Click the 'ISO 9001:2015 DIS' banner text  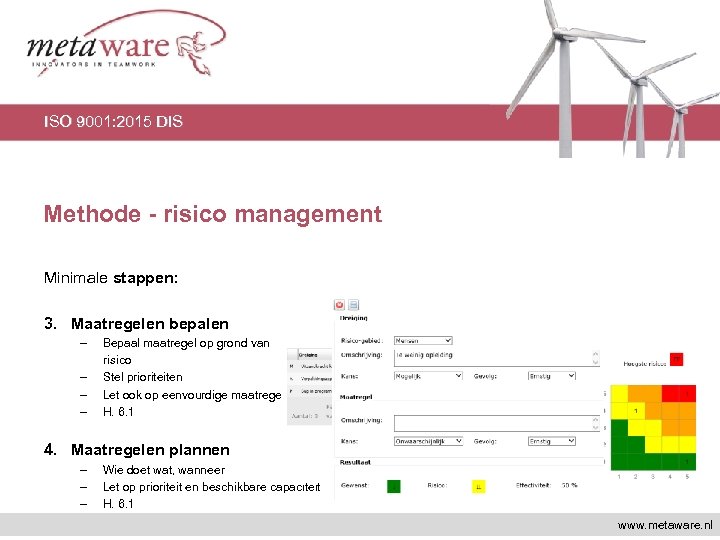[x=113, y=122]
